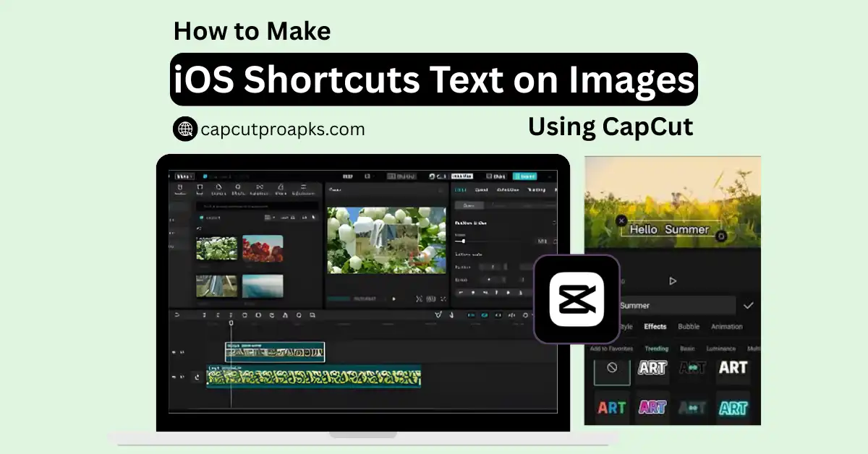The image size is (868, 454).
Task: Select the red flowers media thumbnail
Action: (x=263, y=248)
